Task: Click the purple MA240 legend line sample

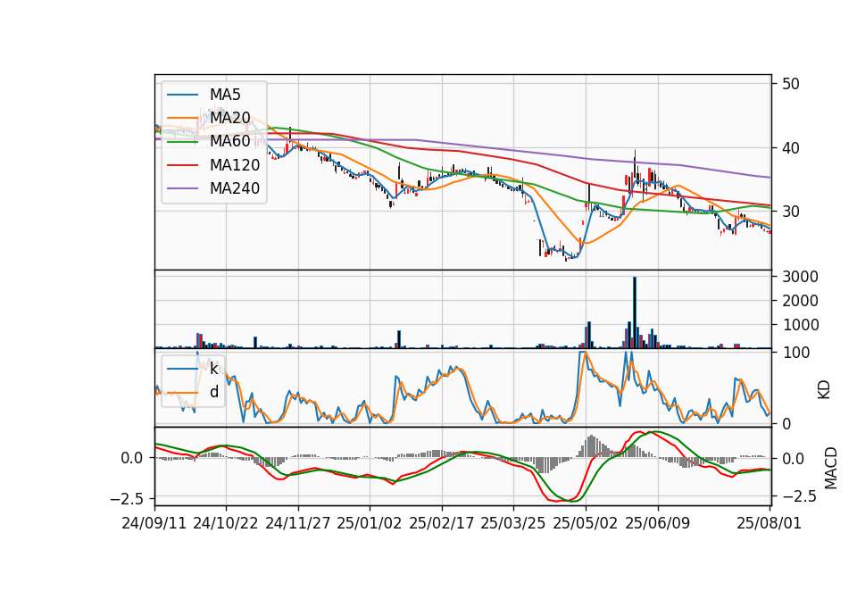Action: (x=182, y=188)
